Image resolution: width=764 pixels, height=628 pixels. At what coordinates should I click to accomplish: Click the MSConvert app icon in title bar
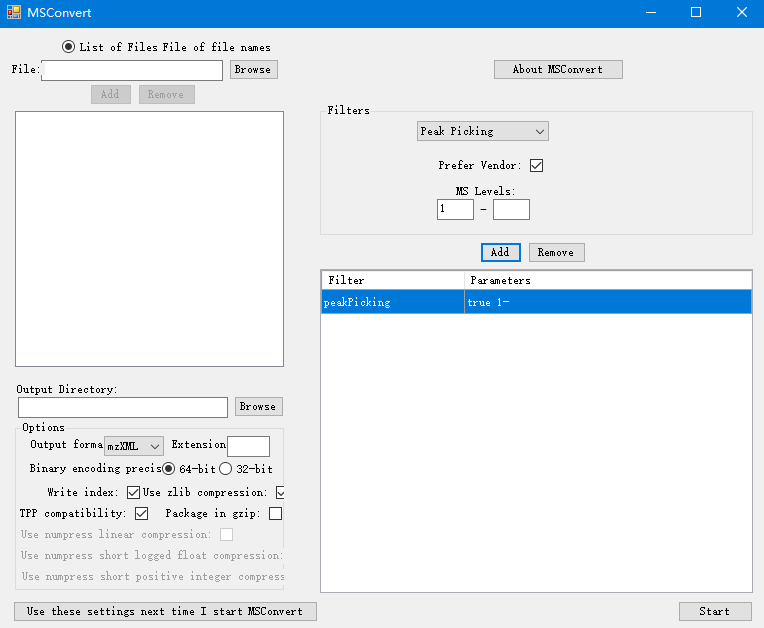[13, 13]
